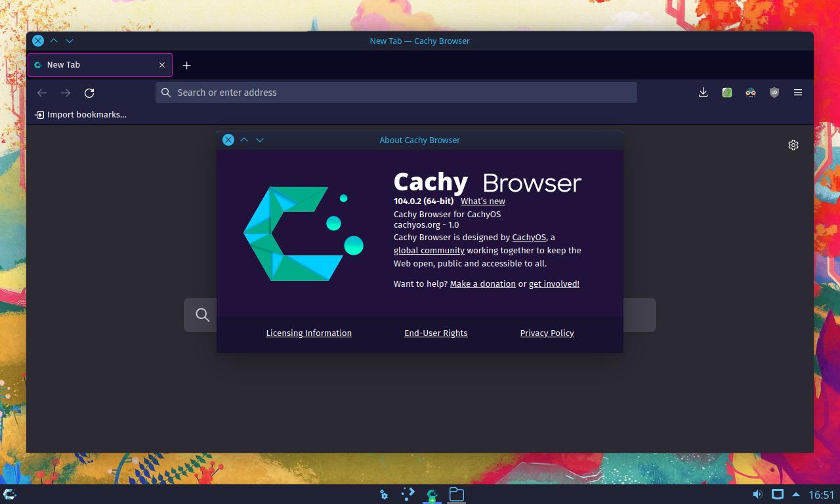Click Make a donation link
This screenshot has width=840, height=504.
point(483,284)
